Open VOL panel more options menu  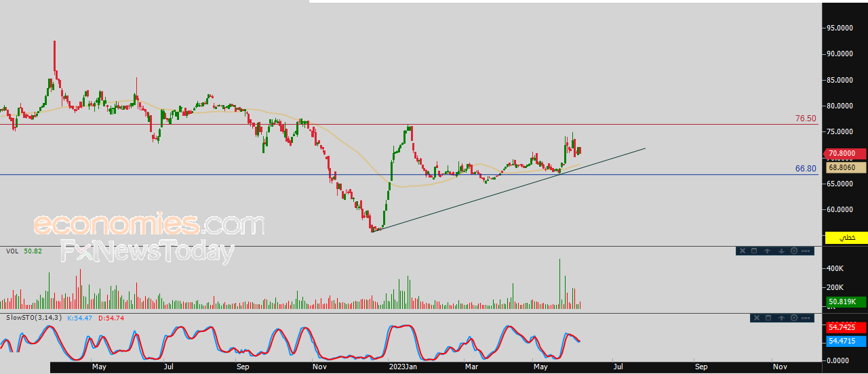(x=806, y=251)
